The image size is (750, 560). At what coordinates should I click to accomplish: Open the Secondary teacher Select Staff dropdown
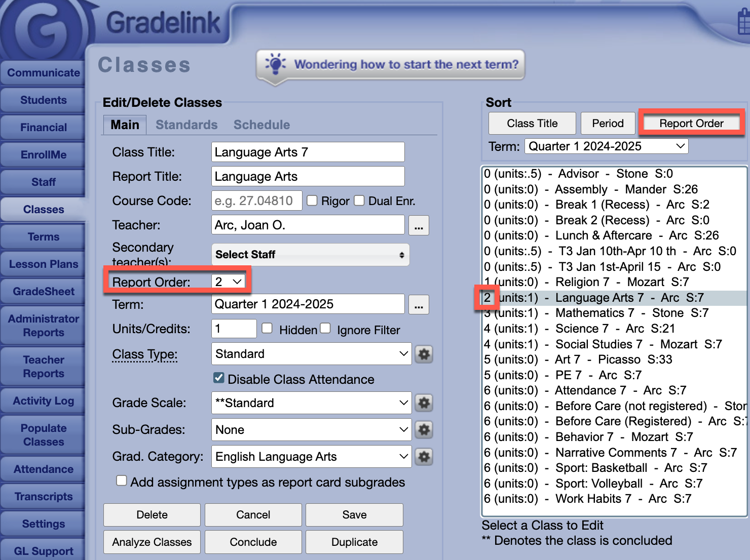pos(310,255)
